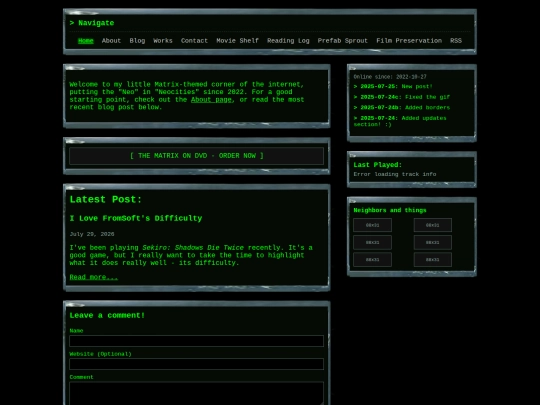Open the Home nav link
This screenshot has height=405, width=540.
85,41
